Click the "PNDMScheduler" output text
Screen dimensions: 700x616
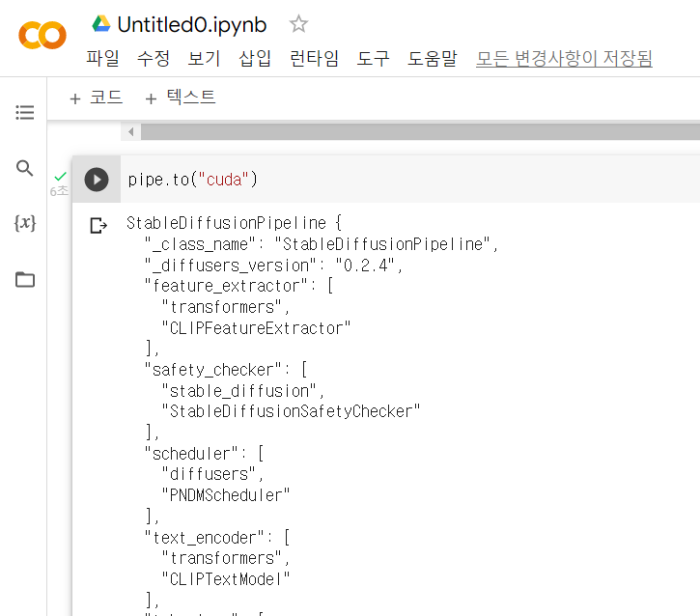point(225,495)
